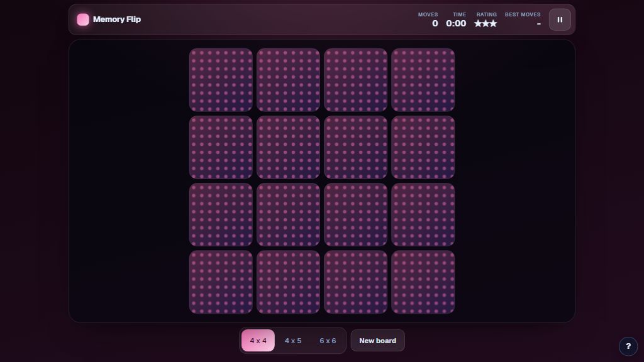Click the MOVES counter value 0
Screen dimensions: 644x362
coord(435,23)
